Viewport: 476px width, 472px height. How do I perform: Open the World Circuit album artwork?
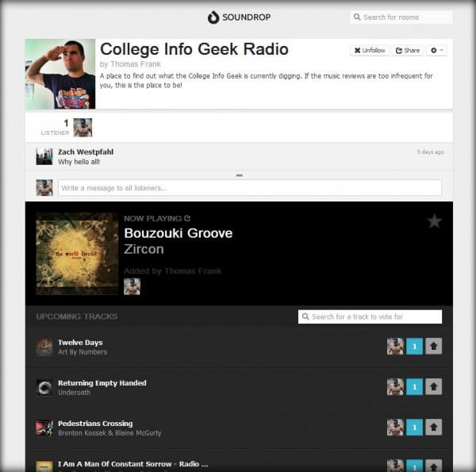tap(77, 254)
